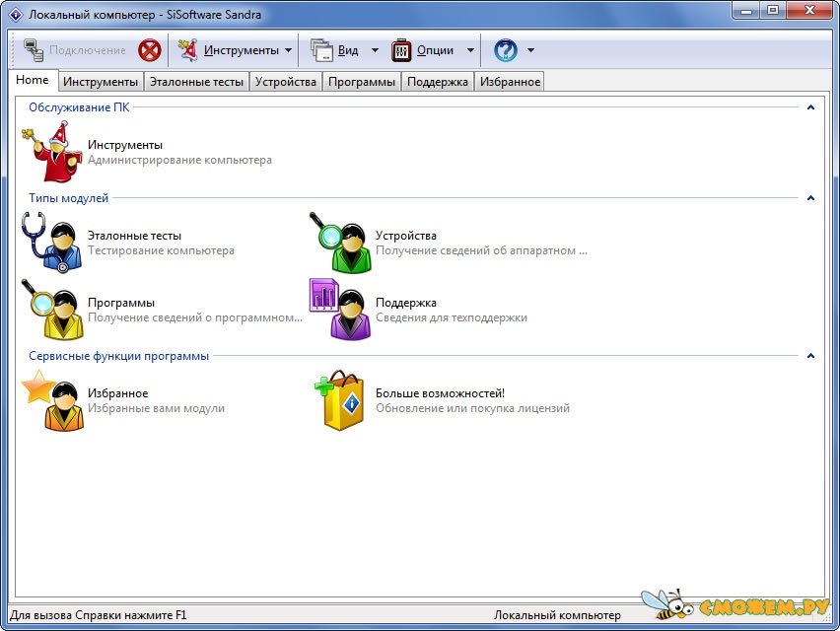Open the Устройства hardware module icon
Screen dimensions: 840x631
337,243
